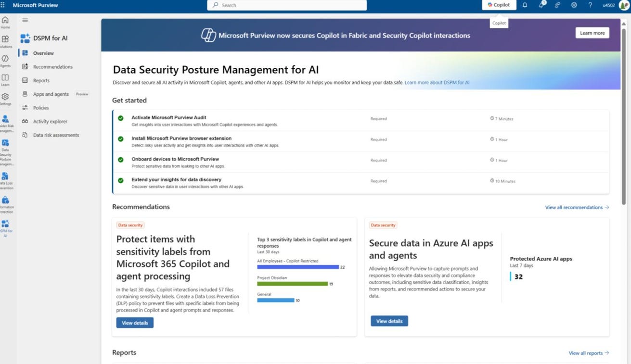Click the key icon with badge
The height and width of the screenshot is (364, 631).
point(541,5)
